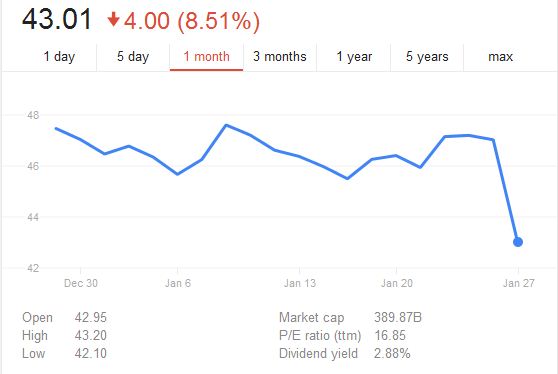Screen dimensions: 558x374
Task: Select the 1 day tab
Action: click(59, 57)
